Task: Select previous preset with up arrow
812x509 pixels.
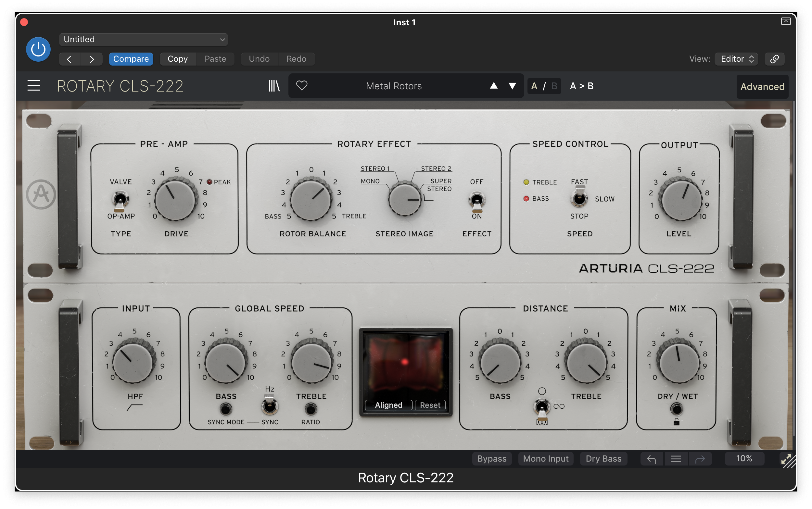Action: [494, 86]
